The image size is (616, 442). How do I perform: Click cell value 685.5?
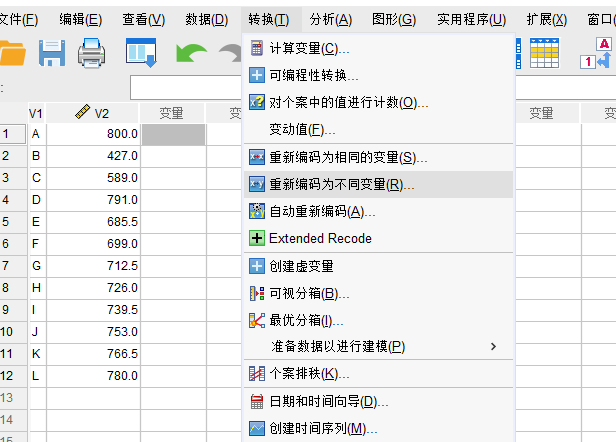click(93, 222)
